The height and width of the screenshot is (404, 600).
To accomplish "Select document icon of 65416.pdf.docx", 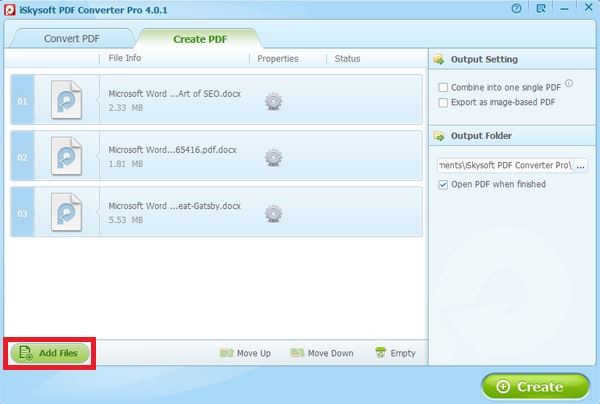I will (67, 156).
